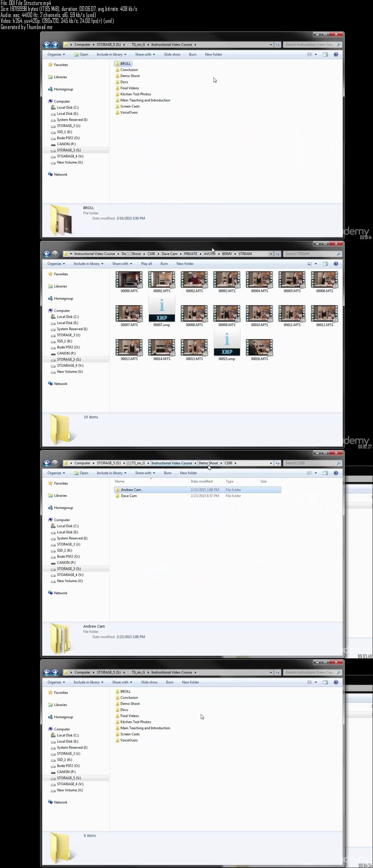Open Share with dropdown in the C100 window

145,473
